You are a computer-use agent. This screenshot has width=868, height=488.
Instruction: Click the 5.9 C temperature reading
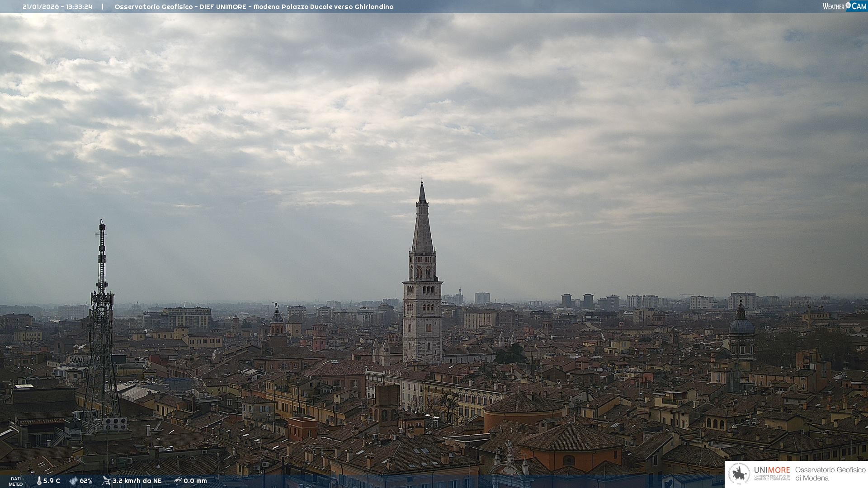click(52, 481)
